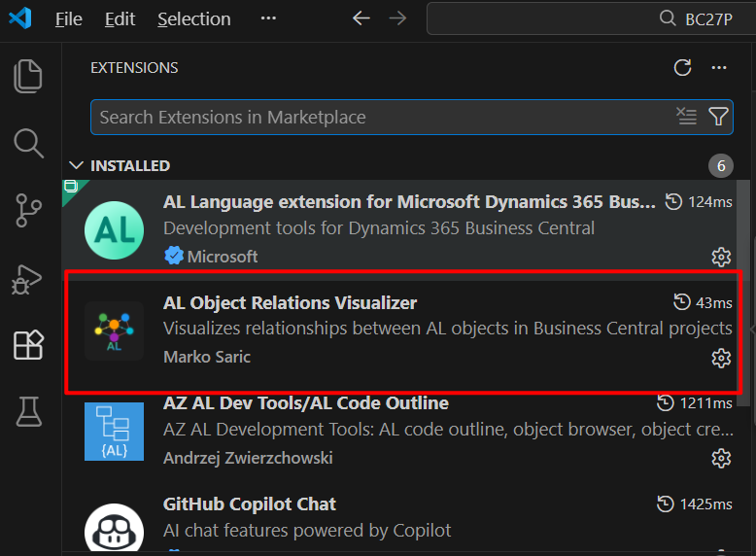Open the Selection menu
Image resolution: width=756 pixels, height=556 pixels.
[x=194, y=19]
